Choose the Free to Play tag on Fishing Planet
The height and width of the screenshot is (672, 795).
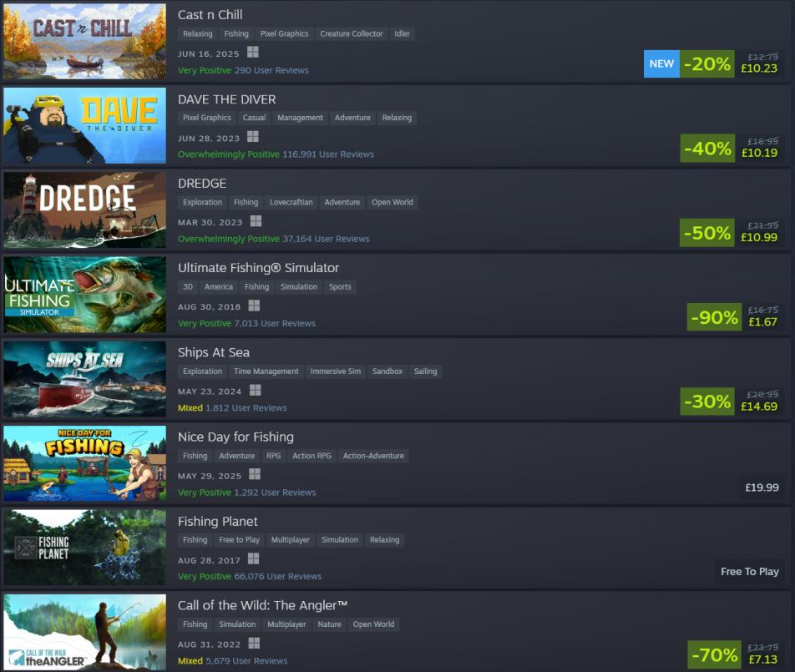point(240,540)
